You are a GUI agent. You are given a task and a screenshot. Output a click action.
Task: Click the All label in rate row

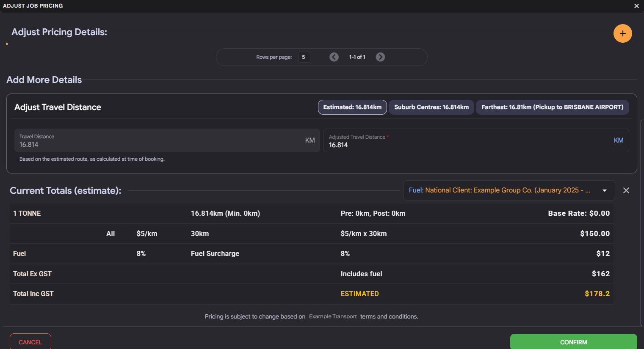[111, 234]
